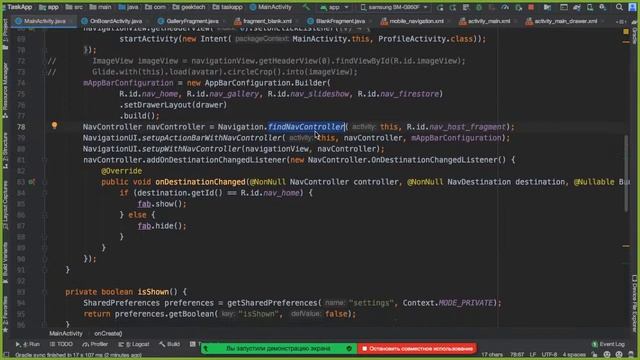The width and height of the screenshot is (640, 360).
Task: Collapse the code block at line 81
Action: [x=44, y=160]
